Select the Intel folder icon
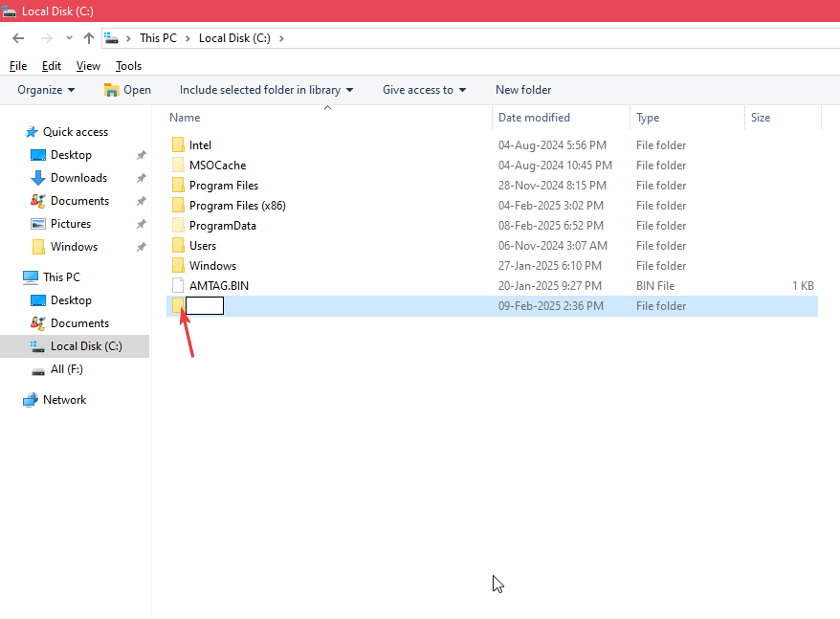Screen dimensions: 840x619 [178, 145]
